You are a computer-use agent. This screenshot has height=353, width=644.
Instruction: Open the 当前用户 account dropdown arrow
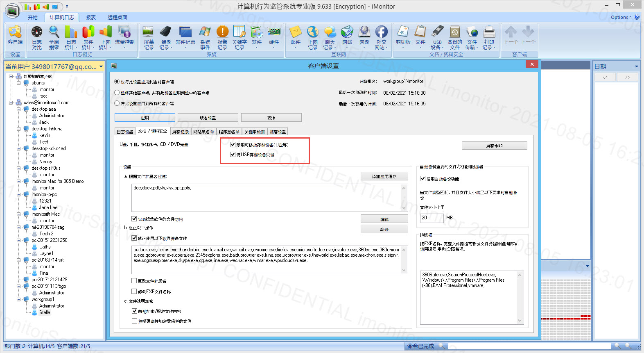click(101, 66)
